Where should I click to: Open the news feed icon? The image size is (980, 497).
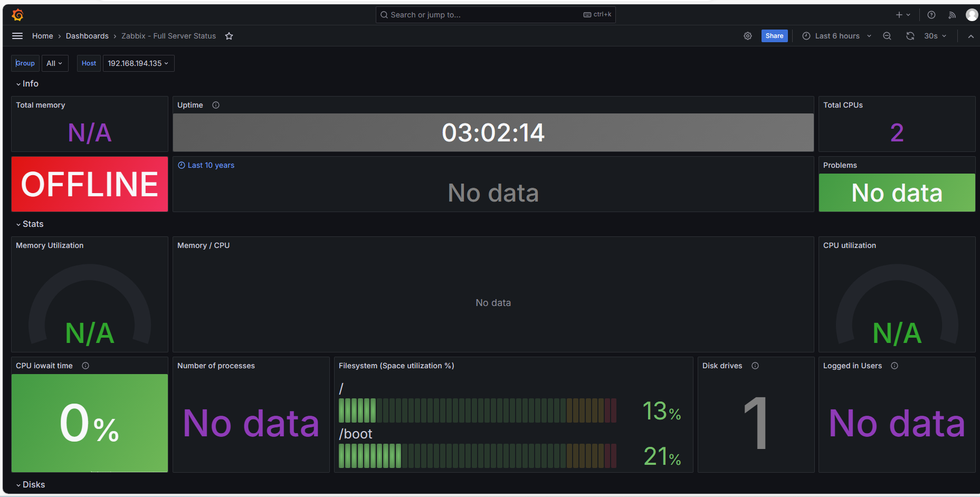click(x=952, y=15)
